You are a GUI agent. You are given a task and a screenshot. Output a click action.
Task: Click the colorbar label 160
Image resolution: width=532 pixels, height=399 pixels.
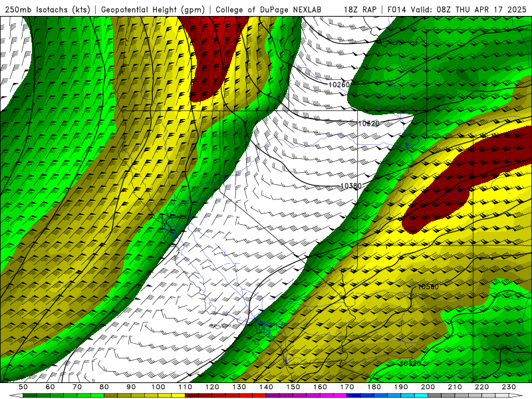click(x=321, y=387)
